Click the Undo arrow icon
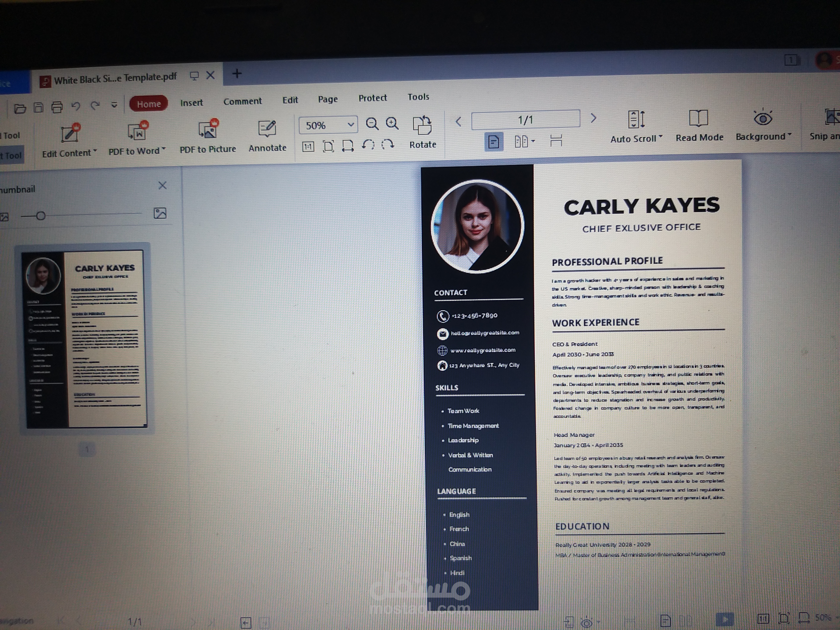 (76, 106)
